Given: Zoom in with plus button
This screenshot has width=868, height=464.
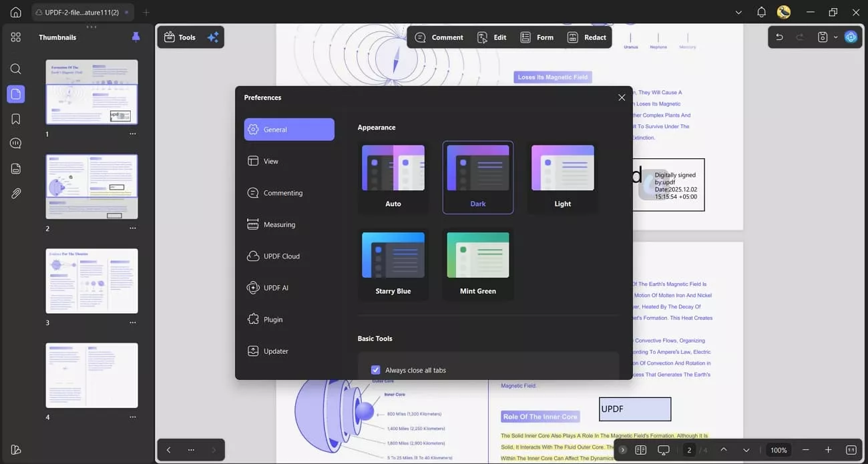Looking at the screenshot, I should [x=829, y=450].
